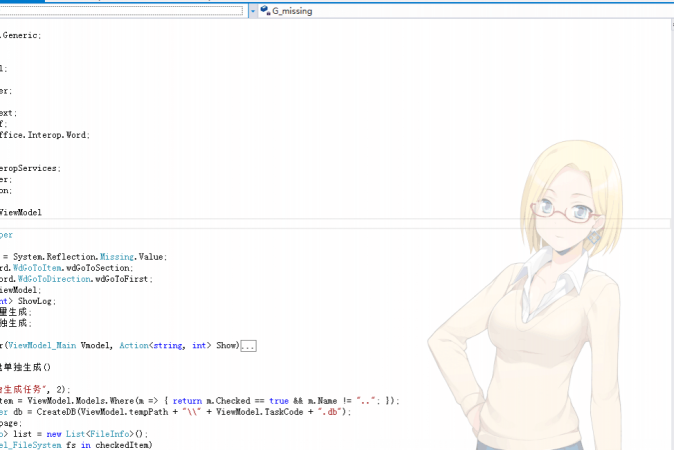Place cursor on Office.Interop.Word using line

pos(45,135)
